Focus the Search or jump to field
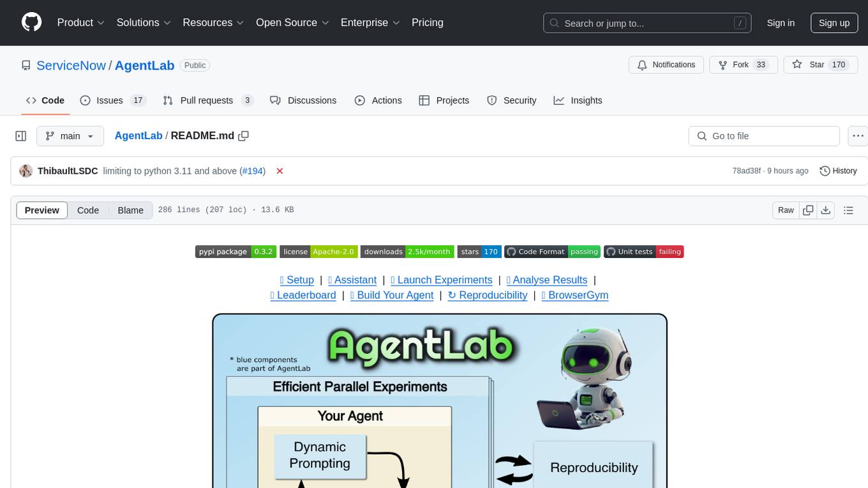 647,23
